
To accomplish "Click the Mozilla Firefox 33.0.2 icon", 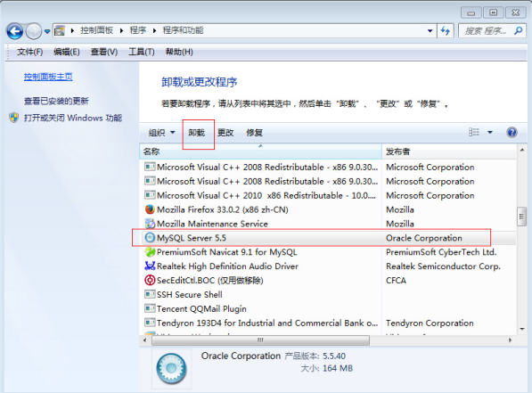I will 150,209.
